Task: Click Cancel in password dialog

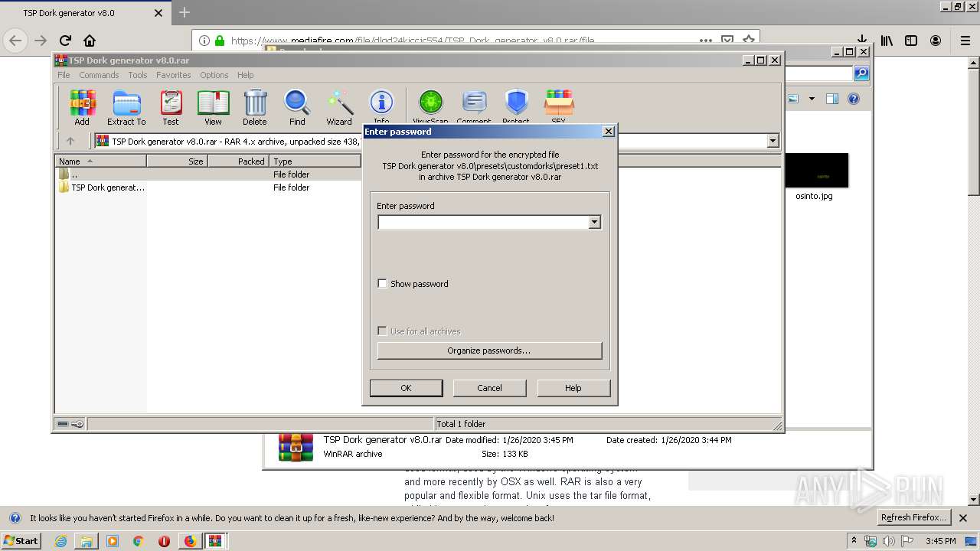Action: point(489,388)
